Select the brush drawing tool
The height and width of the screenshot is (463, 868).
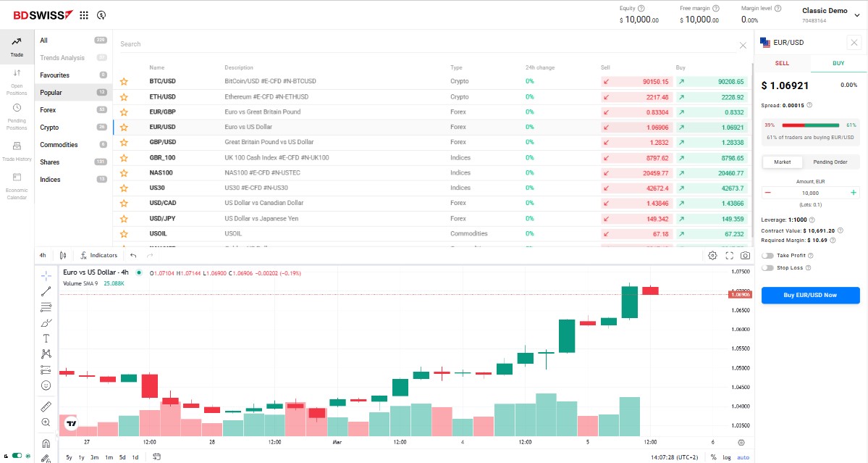[x=46, y=323]
